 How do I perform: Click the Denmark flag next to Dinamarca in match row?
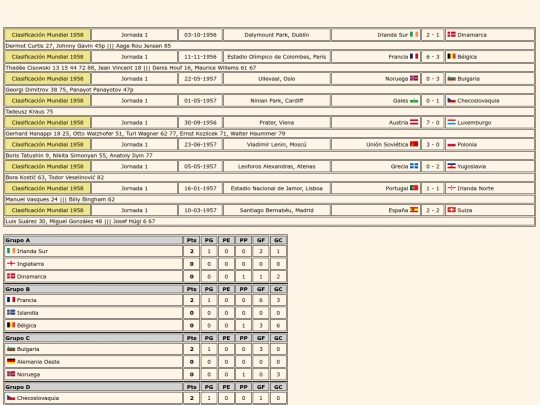coord(451,34)
